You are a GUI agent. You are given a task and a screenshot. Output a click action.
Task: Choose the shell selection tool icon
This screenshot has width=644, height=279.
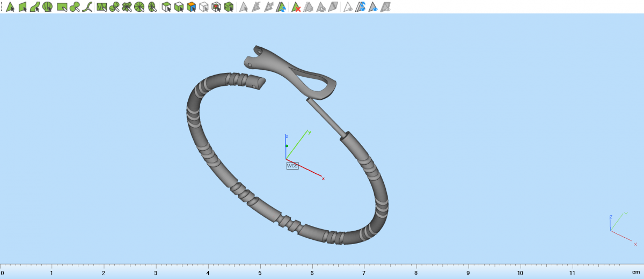tap(48, 7)
